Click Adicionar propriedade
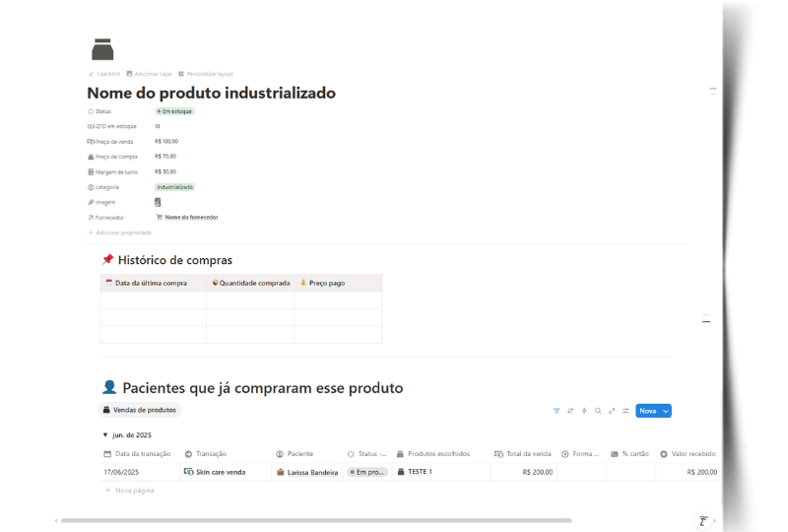The width and height of the screenshot is (788, 532). pyautogui.click(x=123, y=233)
